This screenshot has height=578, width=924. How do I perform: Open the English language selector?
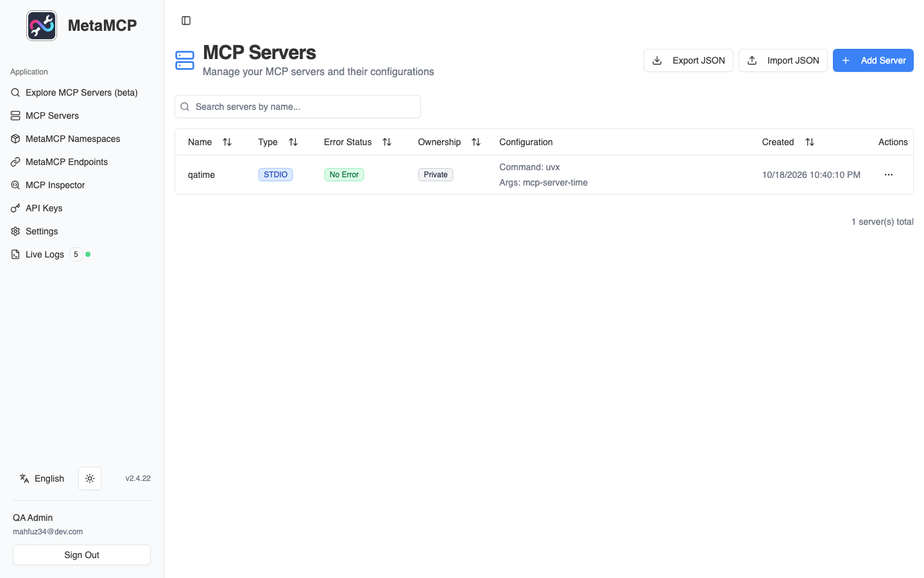click(x=42, y=478)
